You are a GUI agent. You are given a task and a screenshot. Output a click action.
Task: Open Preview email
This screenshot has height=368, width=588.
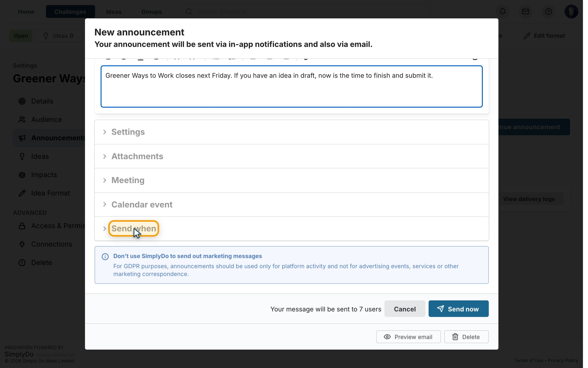click(x=408, y=337)
